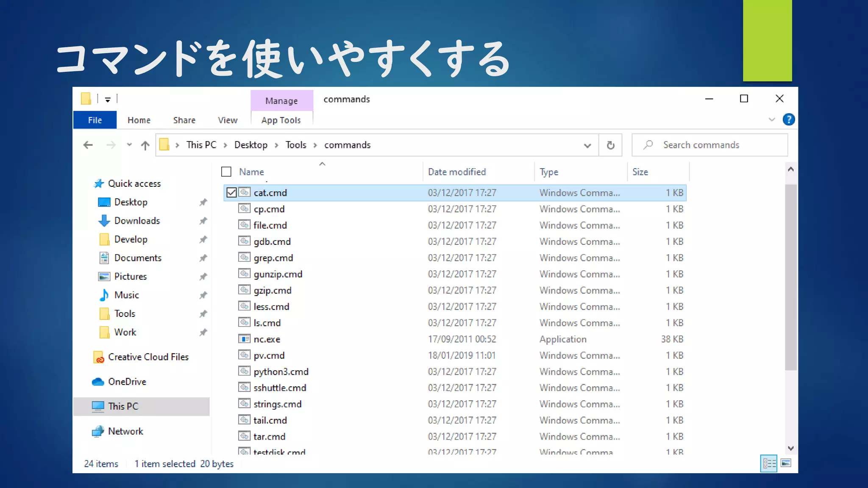The width and height of the screenshot is (868, 488).
Task: Click the Creative Cloud Files icon
Action: (98, 357)
